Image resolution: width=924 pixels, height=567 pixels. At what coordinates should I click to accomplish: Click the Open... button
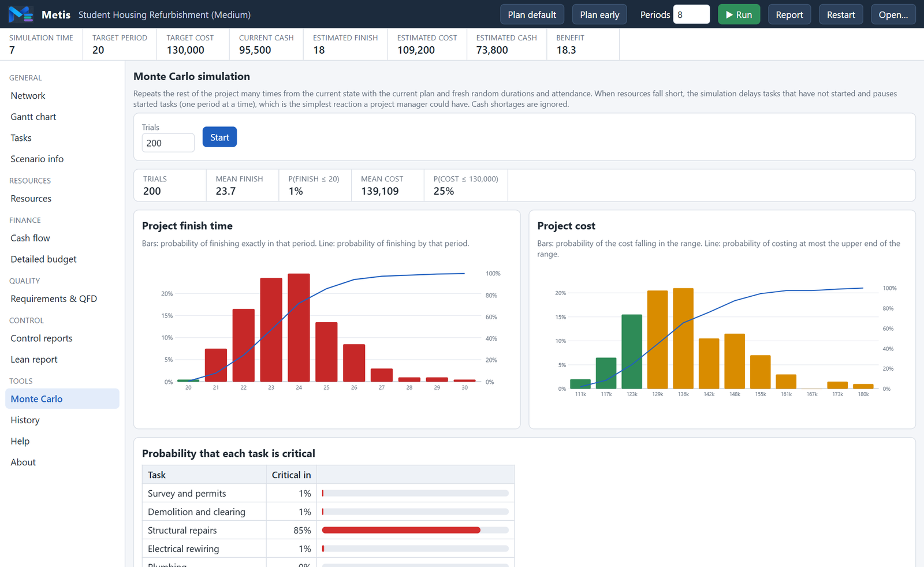point(893,14)
